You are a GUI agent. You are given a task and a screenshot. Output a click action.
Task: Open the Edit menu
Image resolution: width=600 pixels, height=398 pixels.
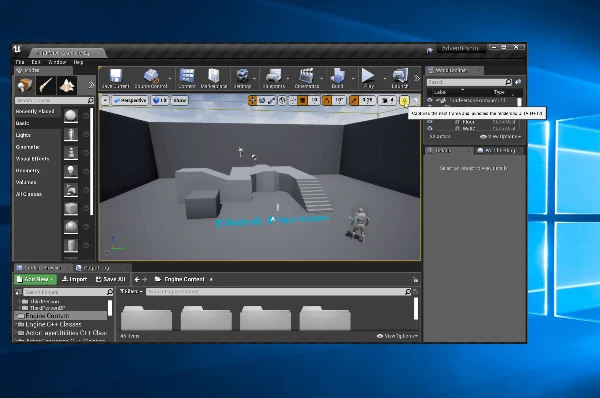36,62
